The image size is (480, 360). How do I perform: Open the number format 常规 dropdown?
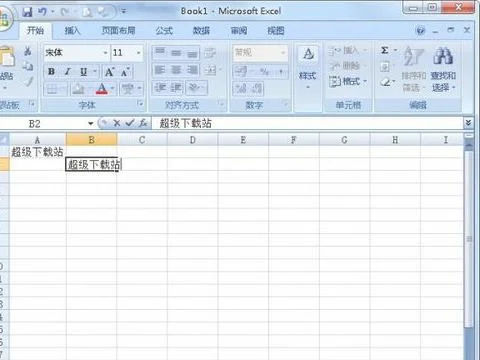(x=283, y=53)
